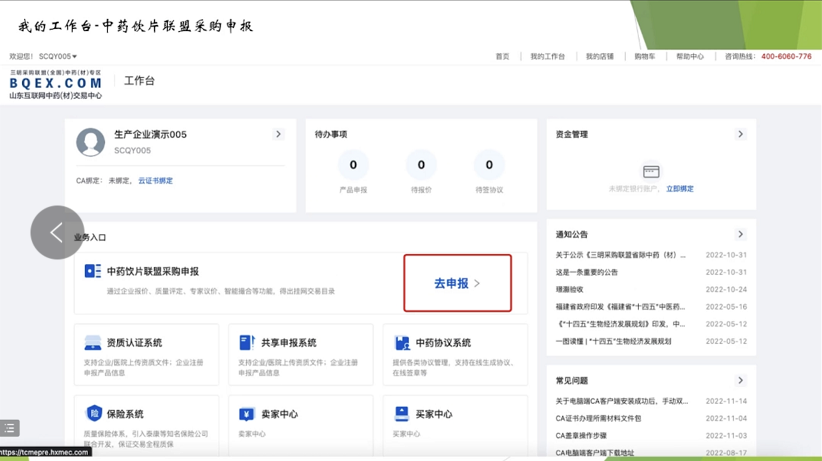
Task: Click the bank card icon in 资金管理
Action: point(651,172)
